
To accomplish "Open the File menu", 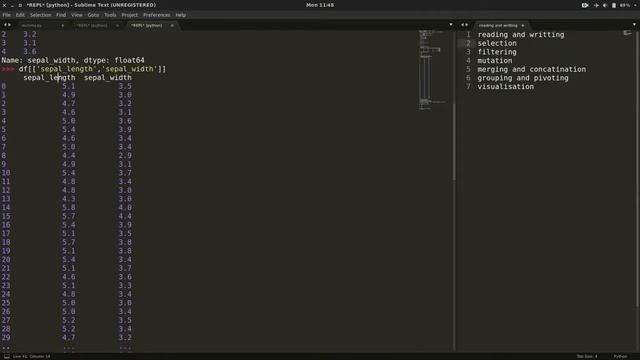I will coord(7,15).
